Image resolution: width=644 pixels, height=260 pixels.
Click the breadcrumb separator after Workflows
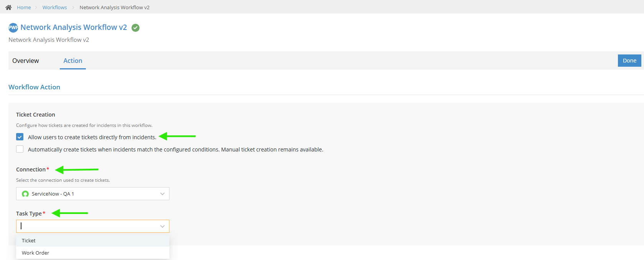73,7
